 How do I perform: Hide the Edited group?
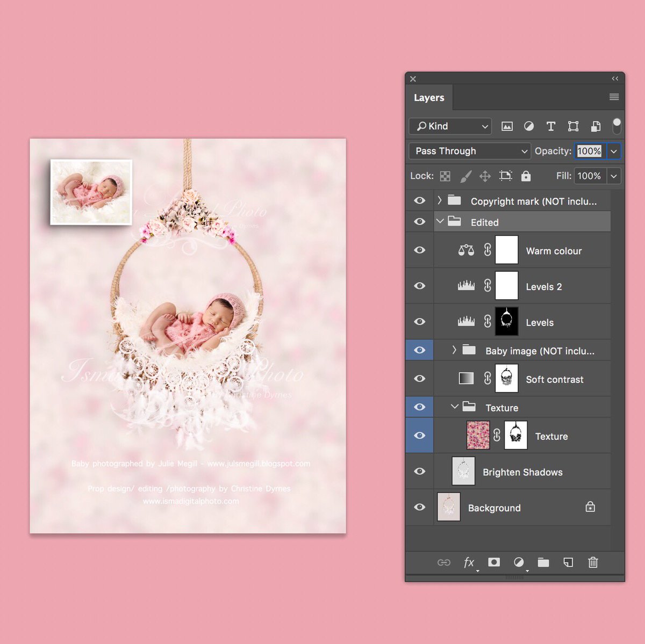point(420,221)
